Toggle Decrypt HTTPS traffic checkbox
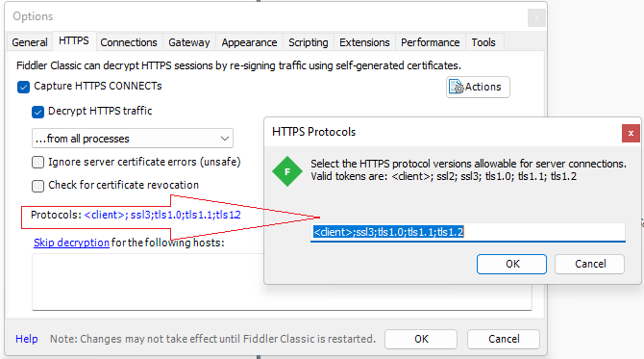644x359 pixels. (x=37, y=112)
